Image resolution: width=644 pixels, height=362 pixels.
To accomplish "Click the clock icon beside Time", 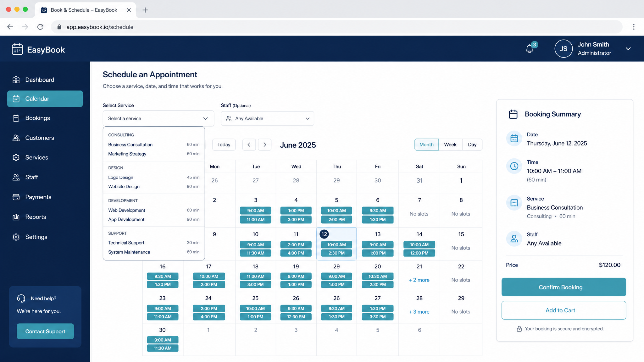I will pyautogui.click(x=514, y=166).
